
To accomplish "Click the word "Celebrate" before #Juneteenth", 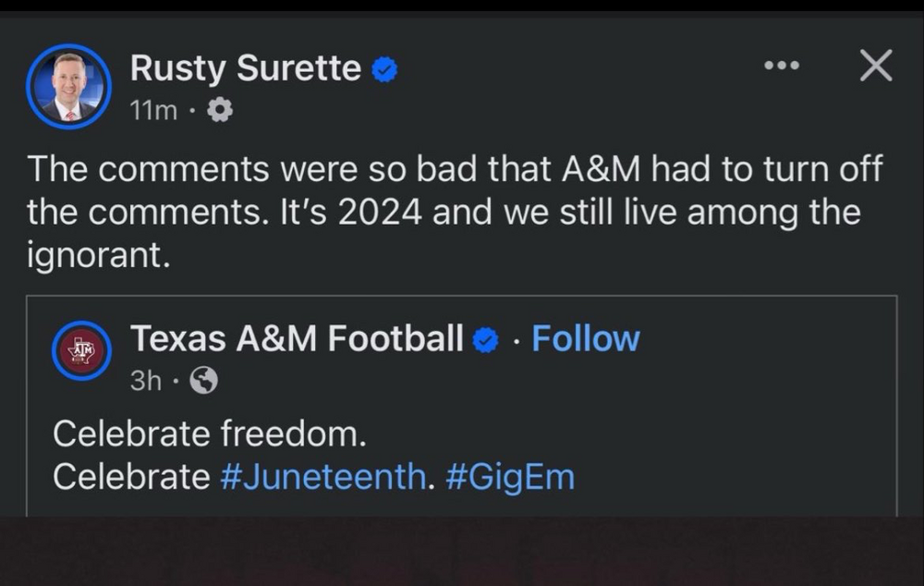I will (x=131, y=477).
